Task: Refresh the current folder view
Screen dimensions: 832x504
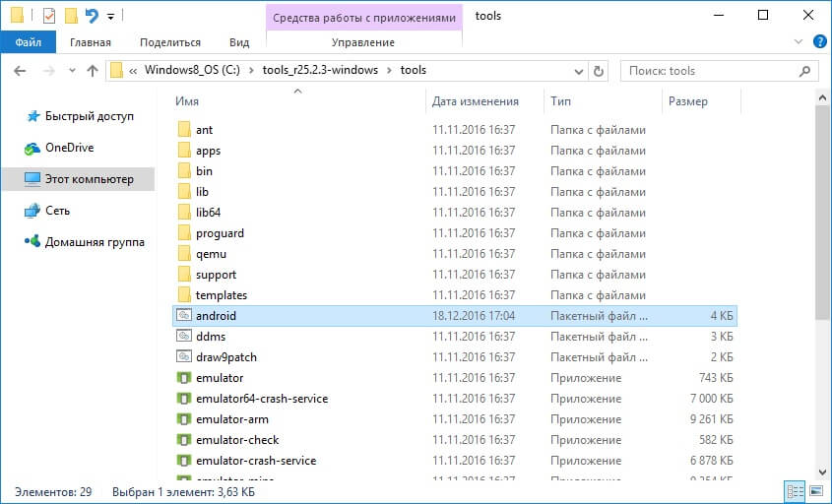Action: [x=600, y=71]
